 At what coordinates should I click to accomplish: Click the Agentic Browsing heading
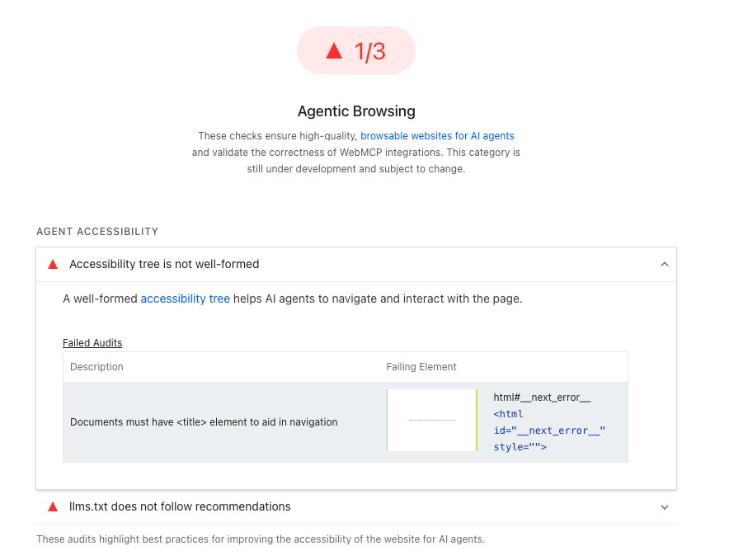pyautogui.click(x=356, y=111)
